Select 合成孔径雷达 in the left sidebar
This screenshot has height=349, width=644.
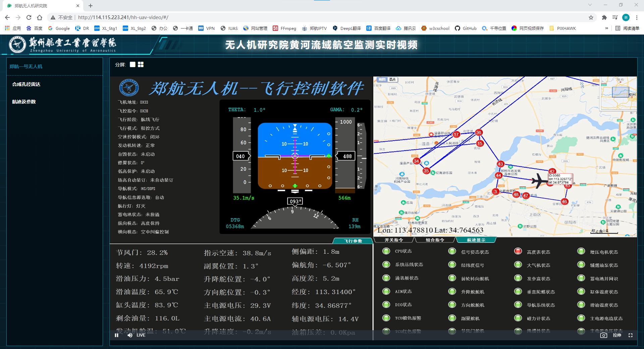[x=26, y=84]
